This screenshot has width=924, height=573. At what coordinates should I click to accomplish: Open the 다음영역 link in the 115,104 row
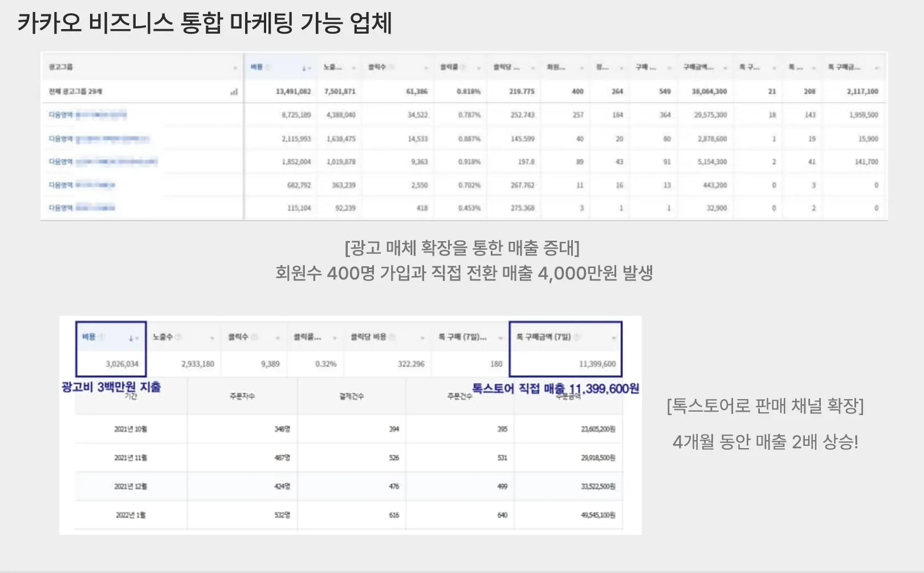(x=82, y=208)
